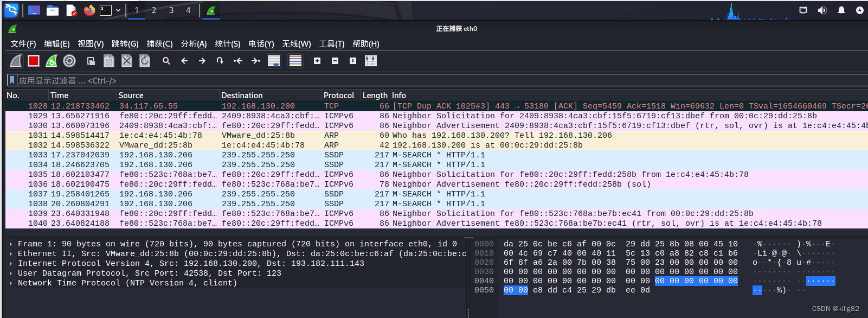This screenshot has width=868, height=318.
Task: Switch to workspace 3
Action: [x=171, y=10]
